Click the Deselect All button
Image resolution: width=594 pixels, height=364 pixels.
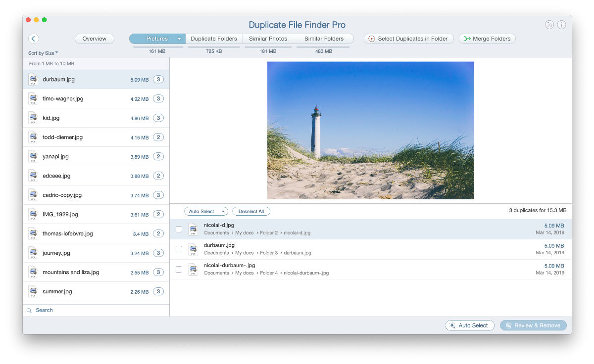coord(251,211)
